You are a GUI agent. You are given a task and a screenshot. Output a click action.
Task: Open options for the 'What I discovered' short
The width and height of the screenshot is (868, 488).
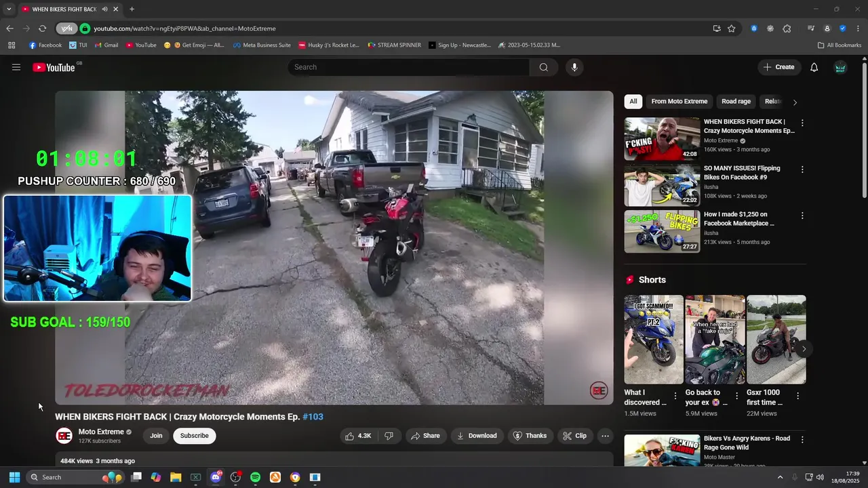coord(675,396)
